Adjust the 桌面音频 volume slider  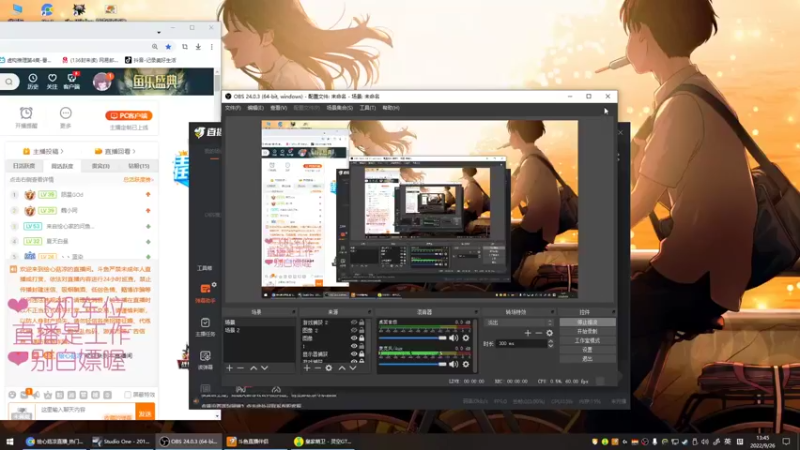[x=412, y=338]
